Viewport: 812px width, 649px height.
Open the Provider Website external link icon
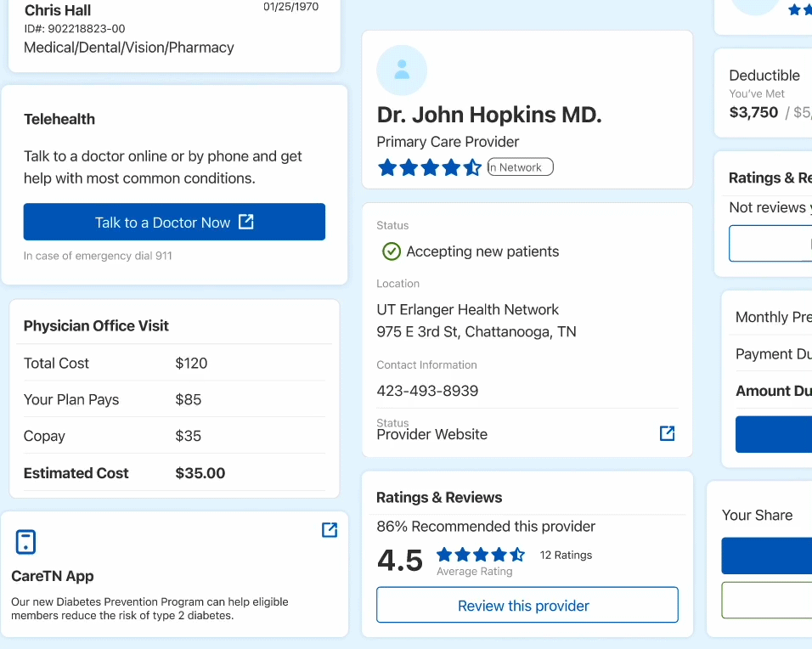[x=668, y=433]
